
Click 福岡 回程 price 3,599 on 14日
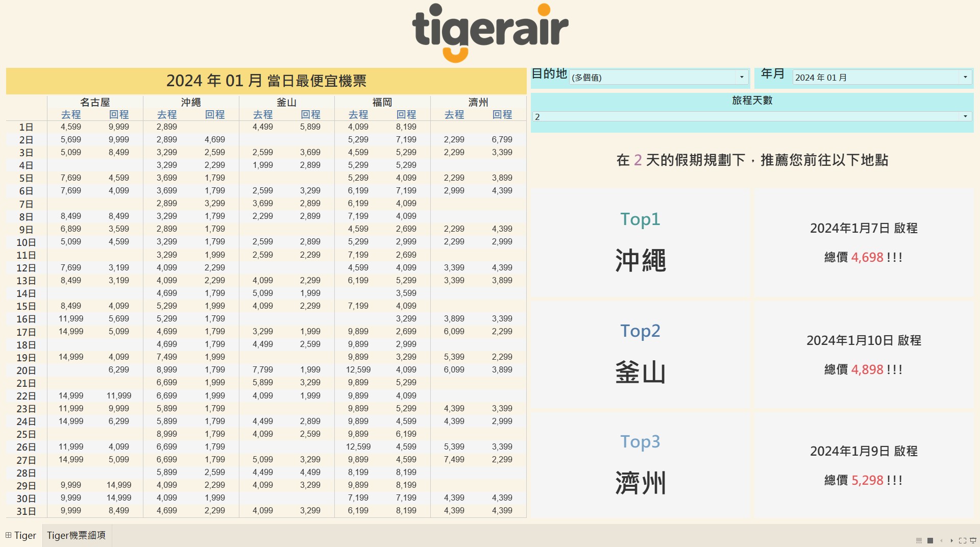406,293
